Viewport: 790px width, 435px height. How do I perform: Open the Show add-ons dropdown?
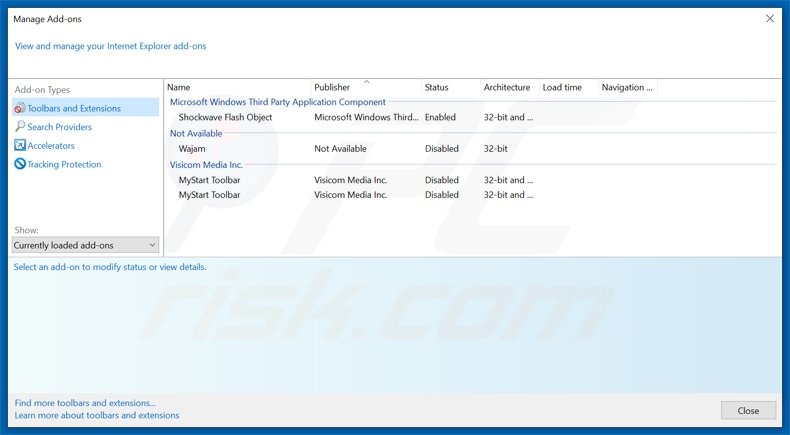click(85, 245)
